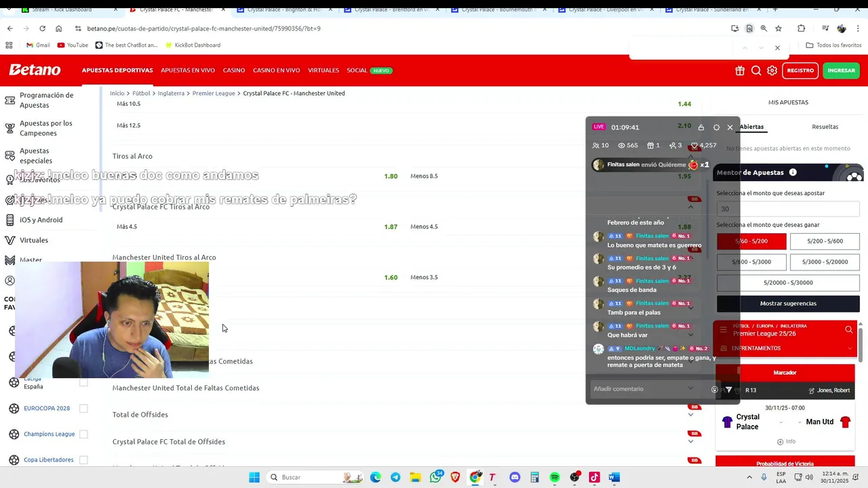Select the S/600 - S/3000 win range
The width and height of the screenshot is (868, 488).
[x=753, y=262]
